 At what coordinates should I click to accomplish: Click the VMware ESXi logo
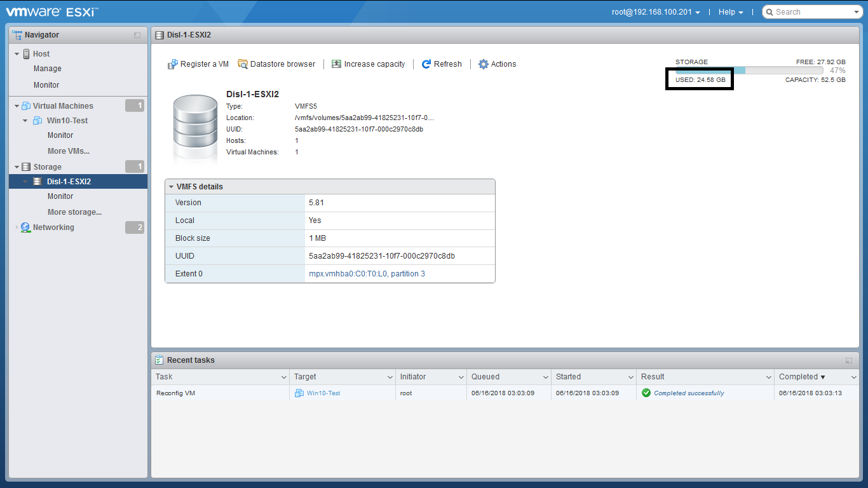tap(52, 11)
